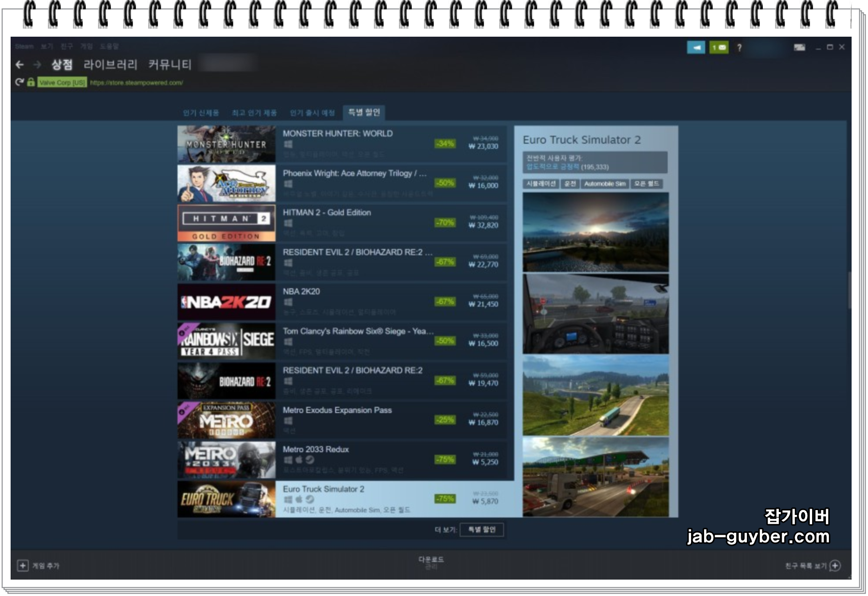
Task: Go to 커뮤니티 community section
Action: point(170,64)
